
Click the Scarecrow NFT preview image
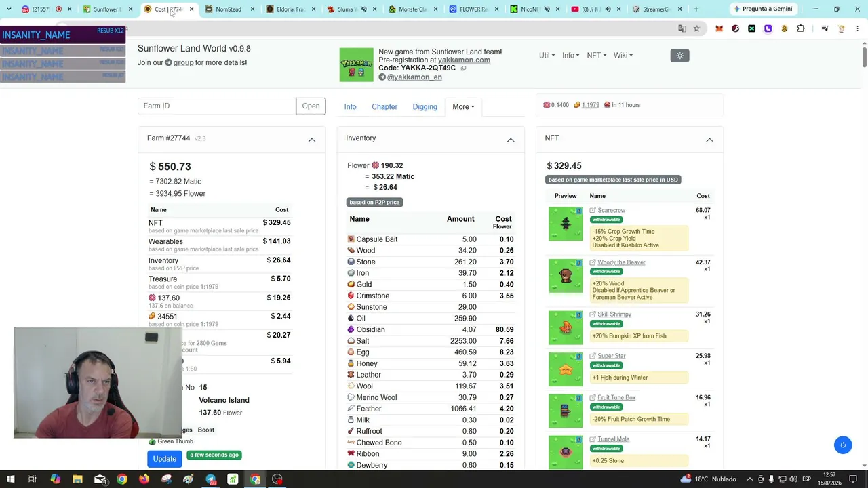click(566, 224)
